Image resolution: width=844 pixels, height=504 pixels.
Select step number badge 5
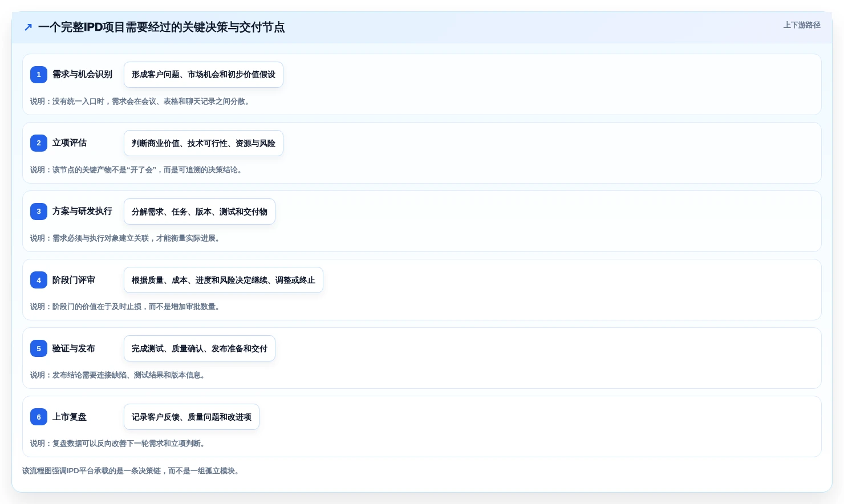(39, 348)
